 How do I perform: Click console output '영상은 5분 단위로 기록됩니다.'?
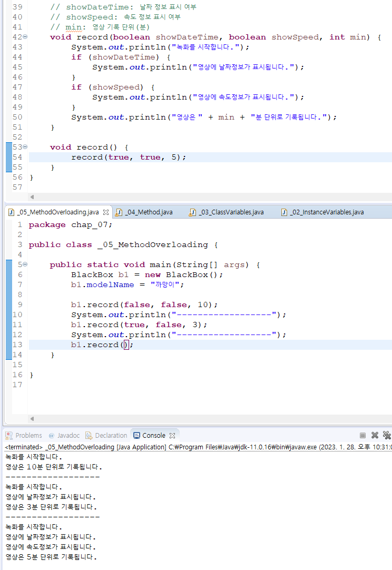click(51, 557)
